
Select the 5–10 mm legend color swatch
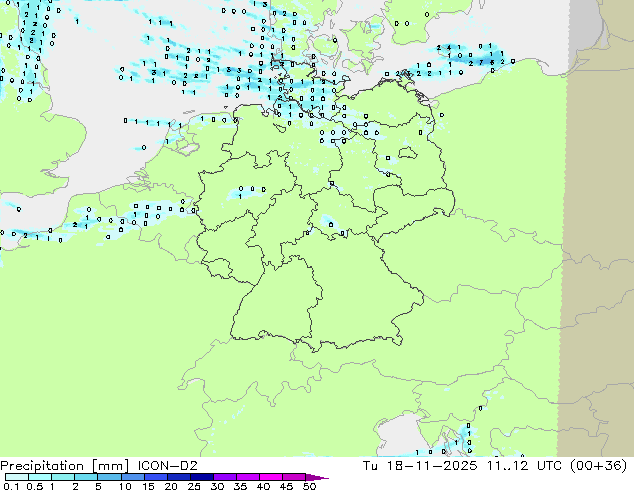pos(109,477)
